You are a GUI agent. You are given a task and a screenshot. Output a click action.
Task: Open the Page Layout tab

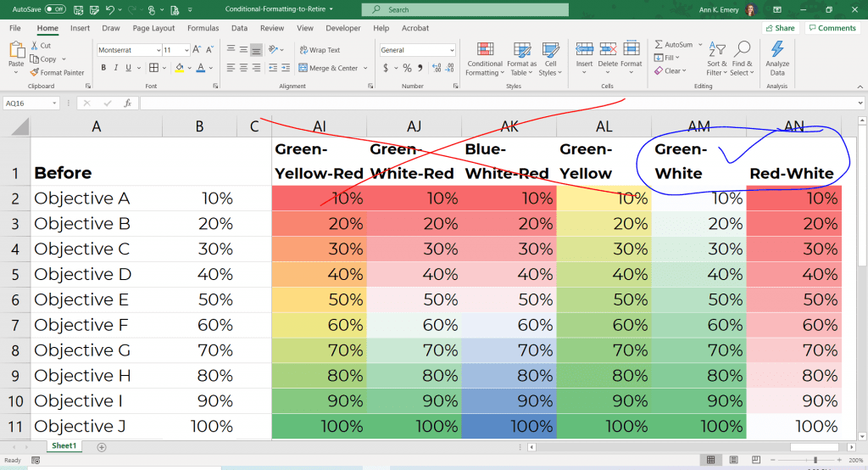(153, 28)
